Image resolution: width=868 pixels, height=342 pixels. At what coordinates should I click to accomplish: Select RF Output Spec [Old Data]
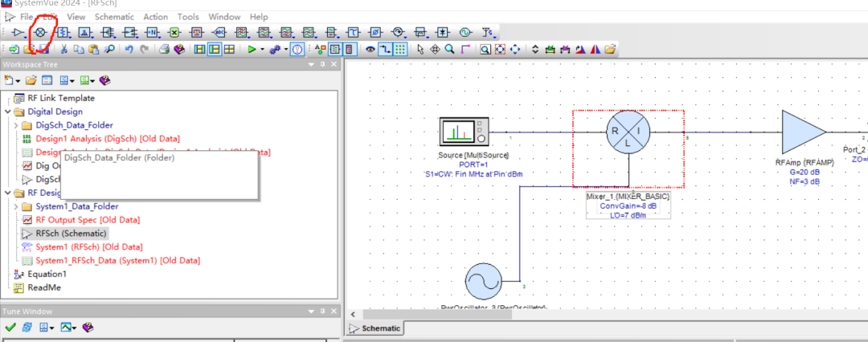click(88, 220)
